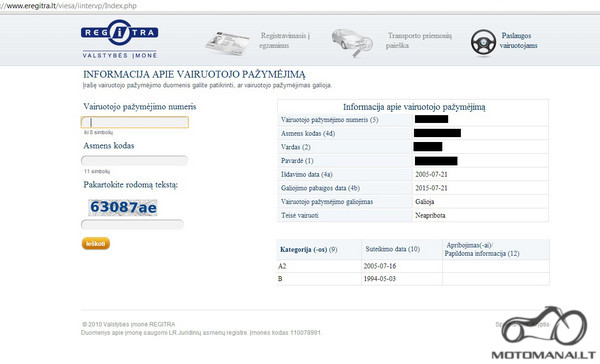Click the browser address bar URL
This screenshot has height=364, width=600.
coord(68,6)
